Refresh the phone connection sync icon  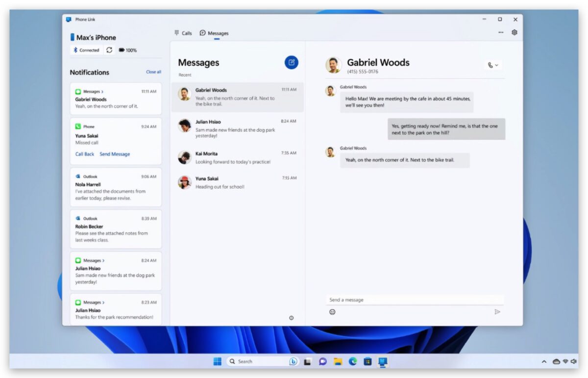click(x=109, y=50)
